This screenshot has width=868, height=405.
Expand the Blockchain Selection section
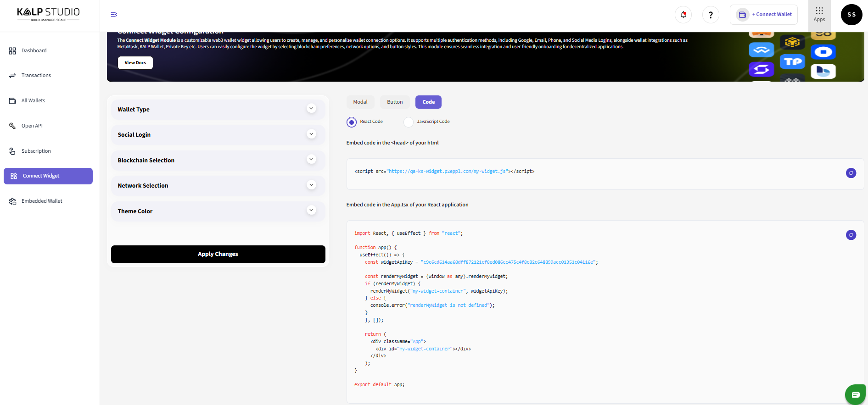tap(311, 160)
